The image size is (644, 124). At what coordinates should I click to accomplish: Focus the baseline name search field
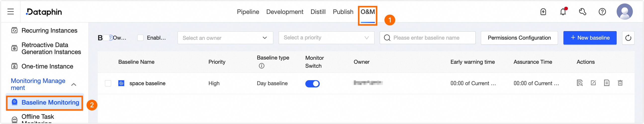pos(430,38)
